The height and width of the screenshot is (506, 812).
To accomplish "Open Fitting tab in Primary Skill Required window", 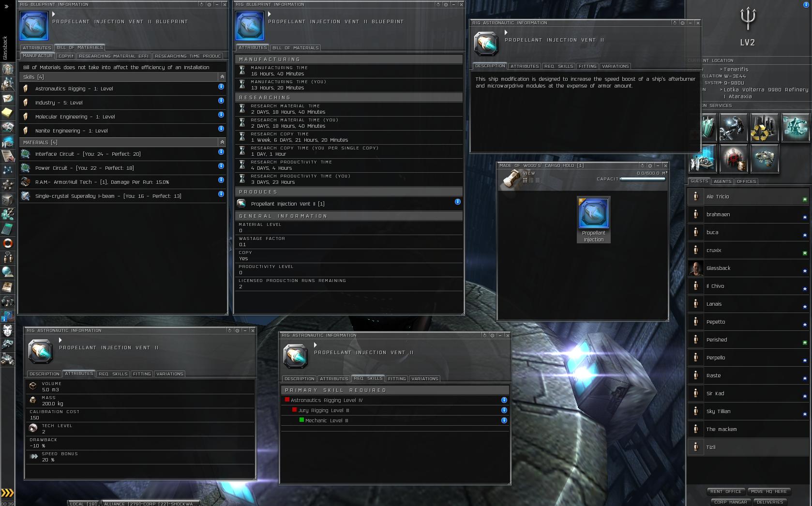I will (x=397, y=379).
